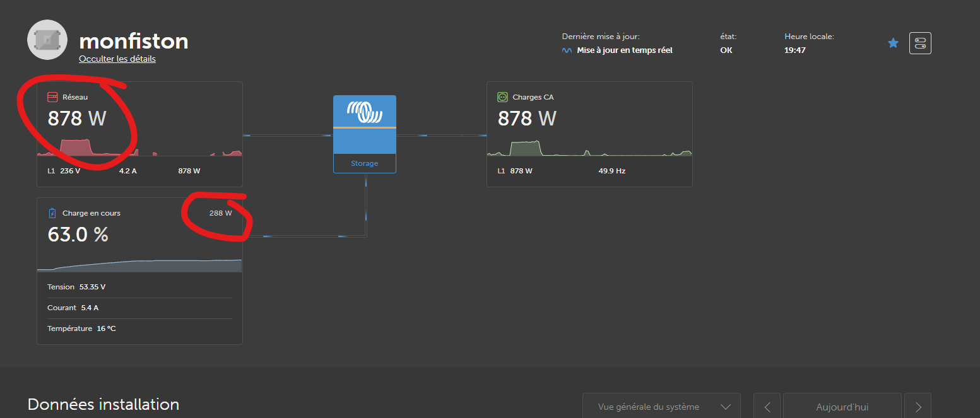Screen dimensions: 980x418
Task: Click the Réseau 878 W reading
Action: pyautogui.click(x=78, y=119)
